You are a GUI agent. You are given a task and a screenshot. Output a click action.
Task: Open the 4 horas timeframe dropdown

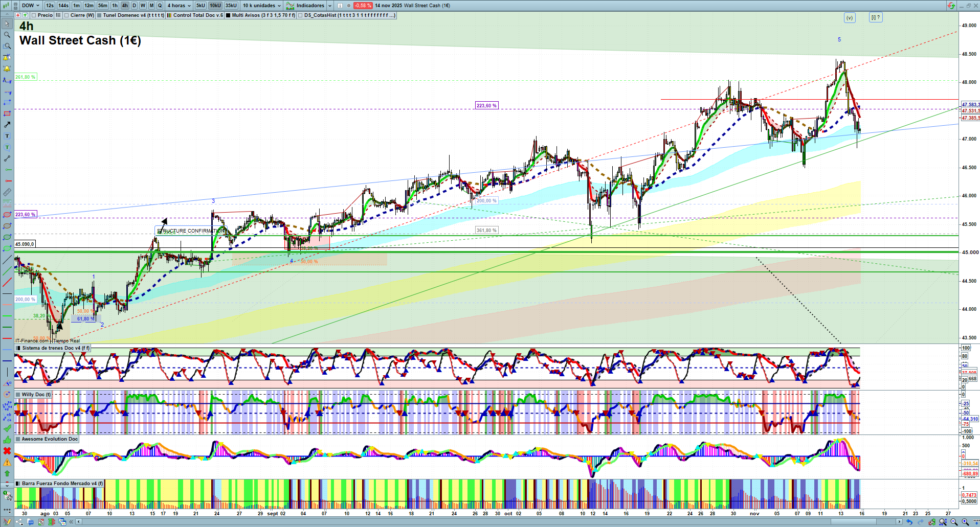pyautogui.click(x=179, y=6)
